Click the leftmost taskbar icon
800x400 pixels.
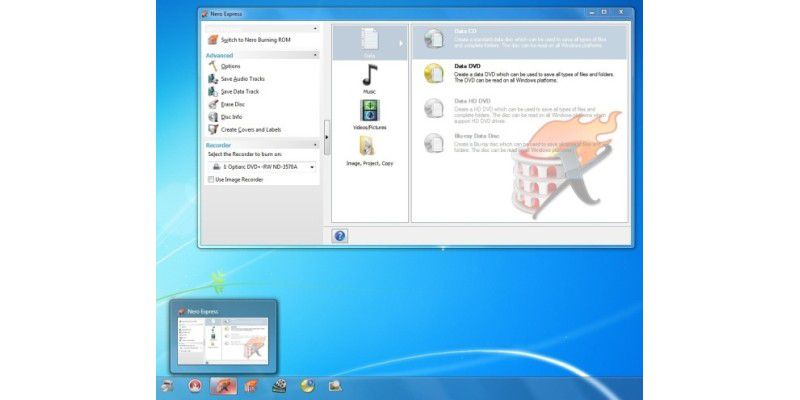167,386
